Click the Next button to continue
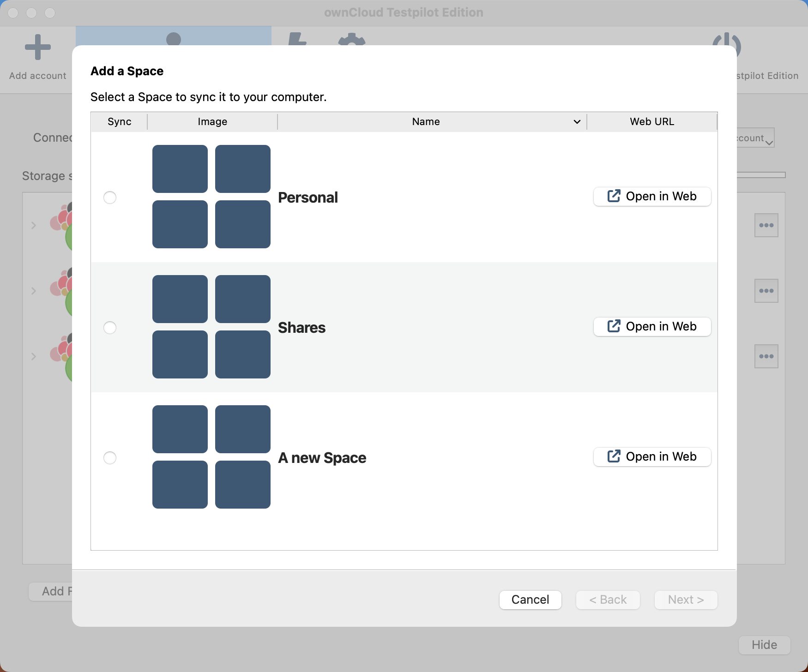This screenshot has height=672, width=808. [686, 600]
